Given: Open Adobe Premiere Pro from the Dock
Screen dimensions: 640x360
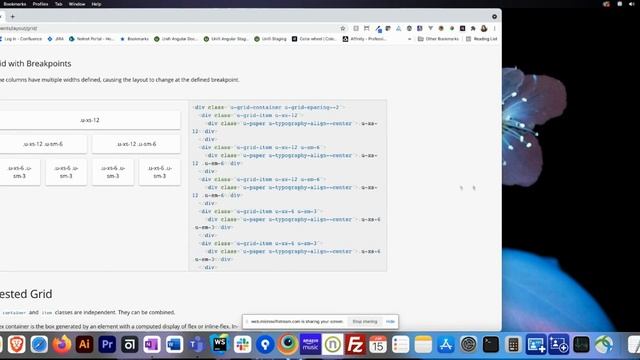Looking at the screenshot, I should [107, 345].
